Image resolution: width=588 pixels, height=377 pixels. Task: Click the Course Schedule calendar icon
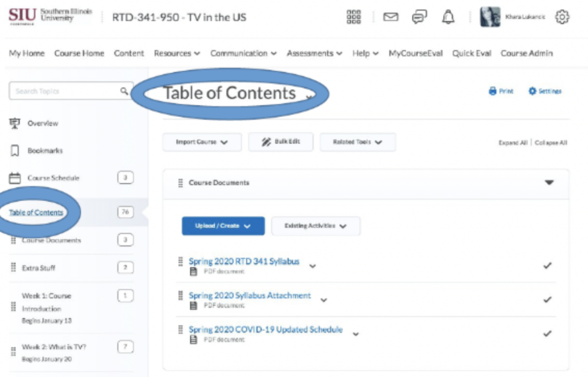(15, 178)
